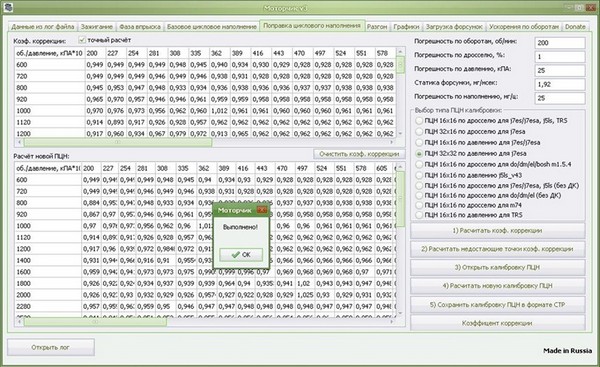Screen dimensions: 600x367
Task: Click cell 1,02 in lower table row 1800
Action: (305, 283)
